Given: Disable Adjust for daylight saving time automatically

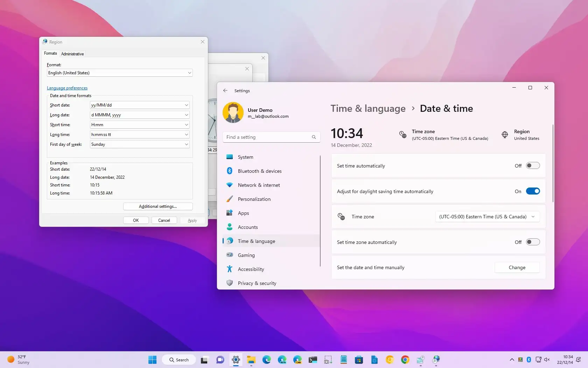Looking at the screenshot, I should tap(532, 191).
